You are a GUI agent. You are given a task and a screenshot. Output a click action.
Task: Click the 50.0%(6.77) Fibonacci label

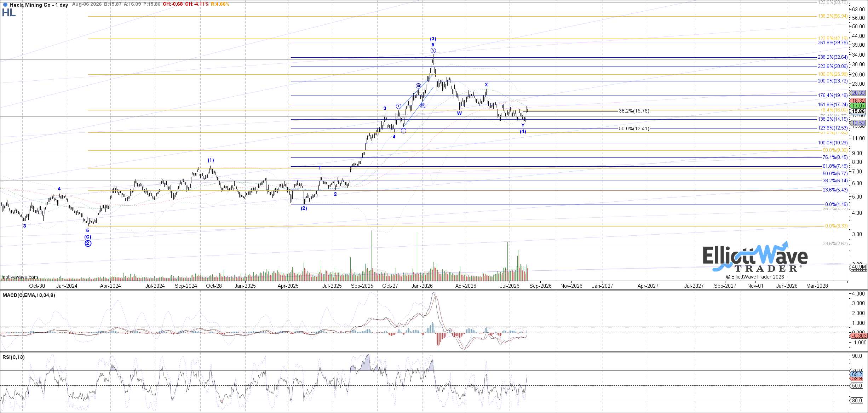point(835,174)
